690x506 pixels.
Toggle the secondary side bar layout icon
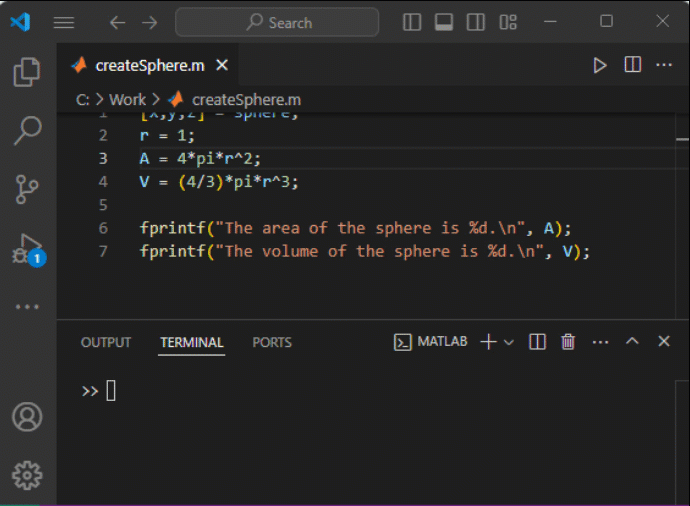pos(475,22)
